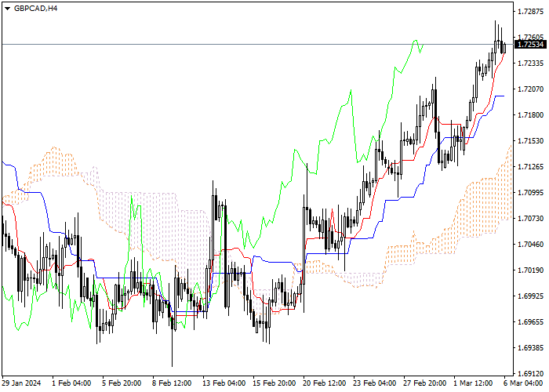Select the last candlestick at the right edge
This screenshot has height=392, width=549.
pos(504,48)
